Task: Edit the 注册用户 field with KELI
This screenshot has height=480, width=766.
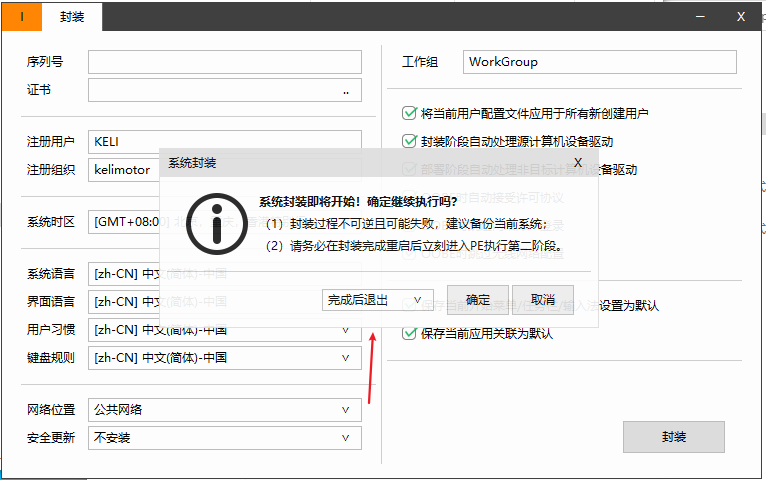Action: (x=225, y=142)
